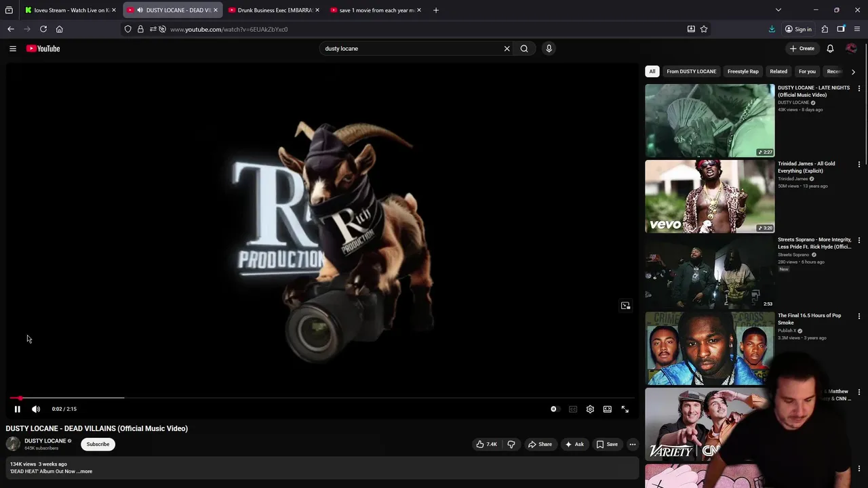Open DUSTY LOCANE channel avatar
Image resolution: width=868 pixels, height=488 pixels.
pyautogui.click(x=13, y=444)
